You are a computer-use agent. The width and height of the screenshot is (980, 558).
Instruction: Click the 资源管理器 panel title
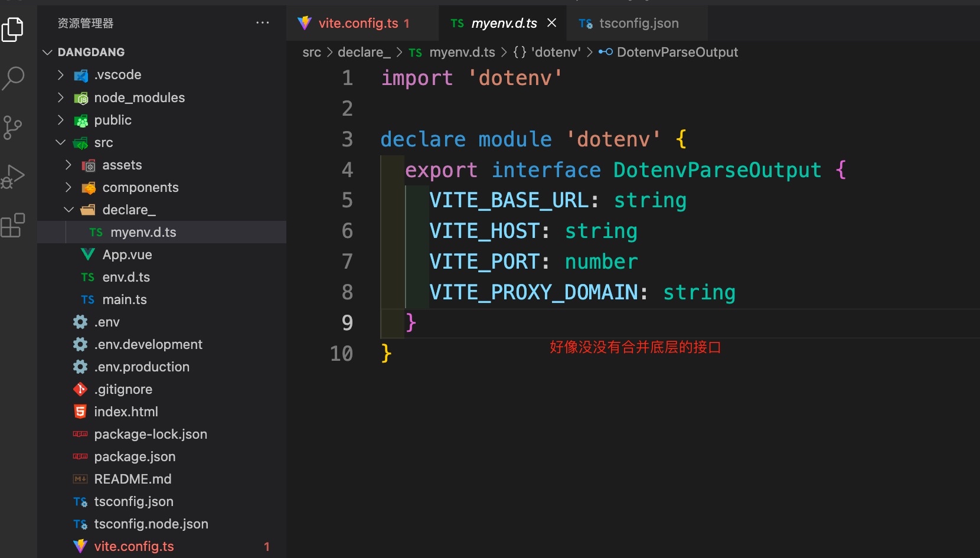pyautogui.click(x=86, y=23)
